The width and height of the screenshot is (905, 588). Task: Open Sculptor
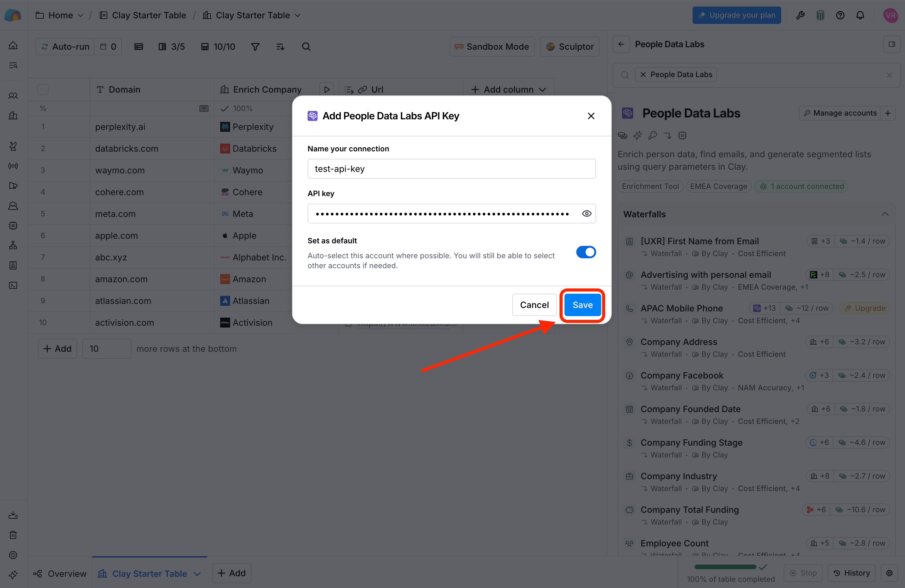coord(569,47)
